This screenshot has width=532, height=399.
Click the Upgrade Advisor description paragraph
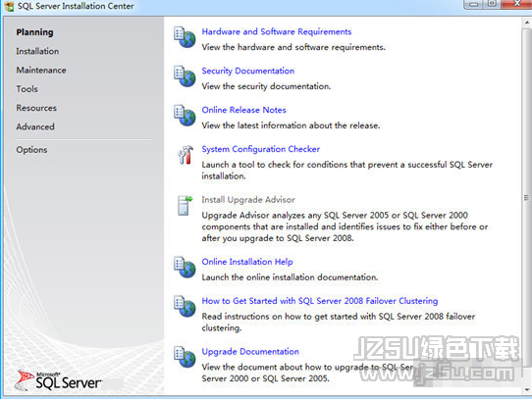click(x=345, y=226)
